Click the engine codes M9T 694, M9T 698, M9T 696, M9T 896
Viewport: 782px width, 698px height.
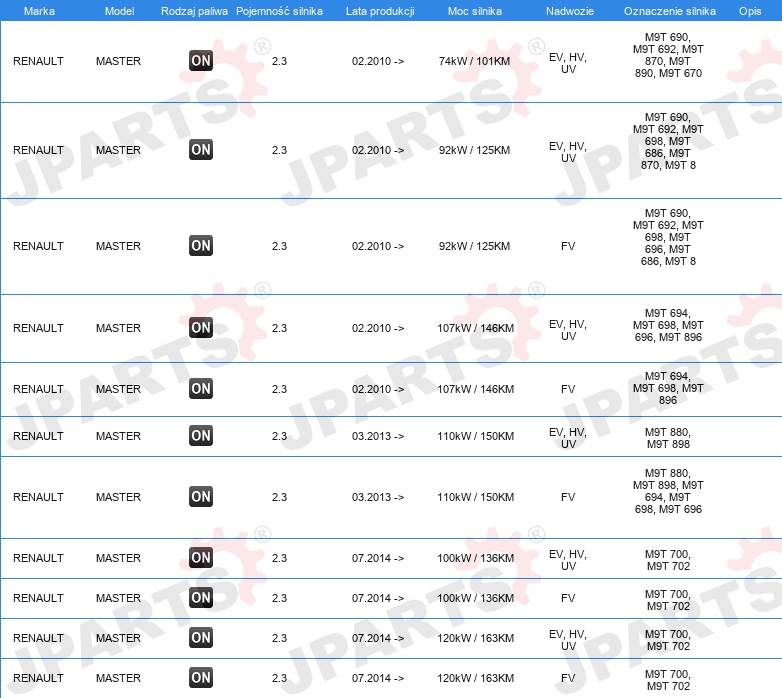(668, 325)
